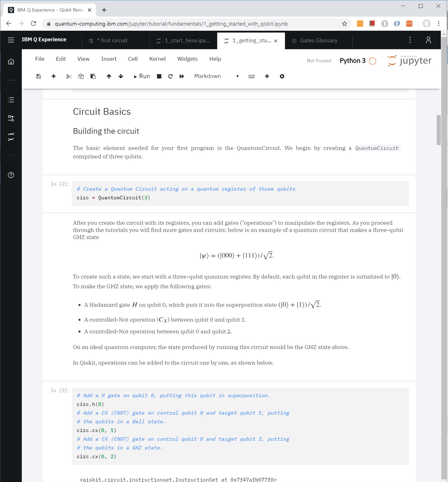Open the Widgets menu
The image size is (448, 482).
[x=187, y=59]
